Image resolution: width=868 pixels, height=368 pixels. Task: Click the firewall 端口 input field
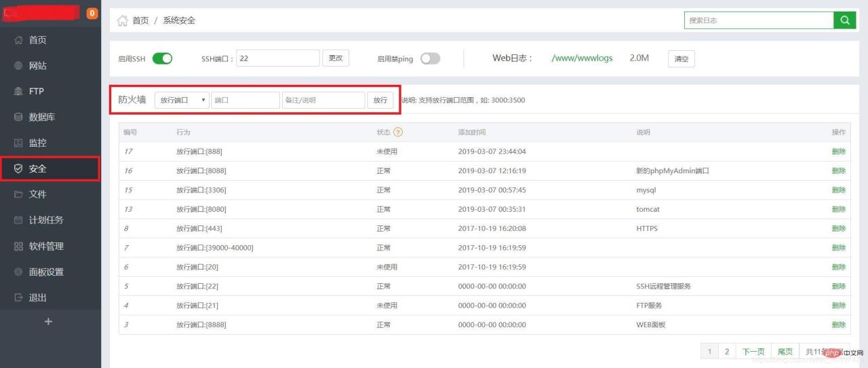(x=245, y=100)
